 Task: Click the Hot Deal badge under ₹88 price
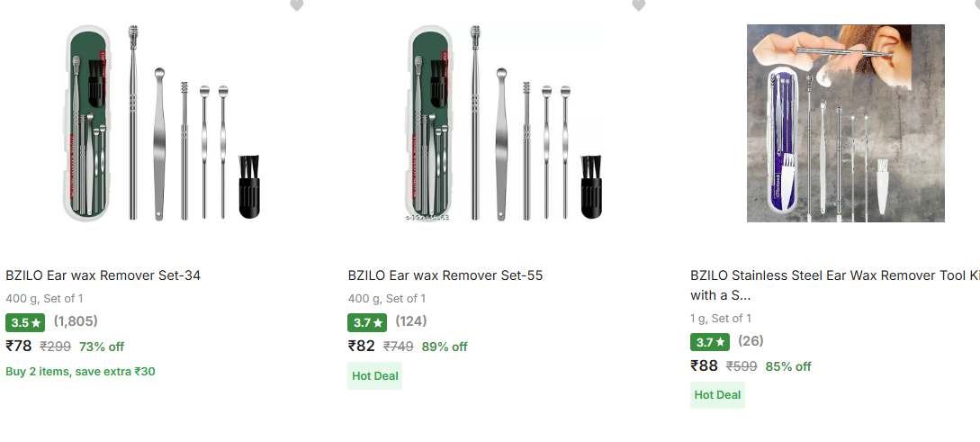(717, 395)
